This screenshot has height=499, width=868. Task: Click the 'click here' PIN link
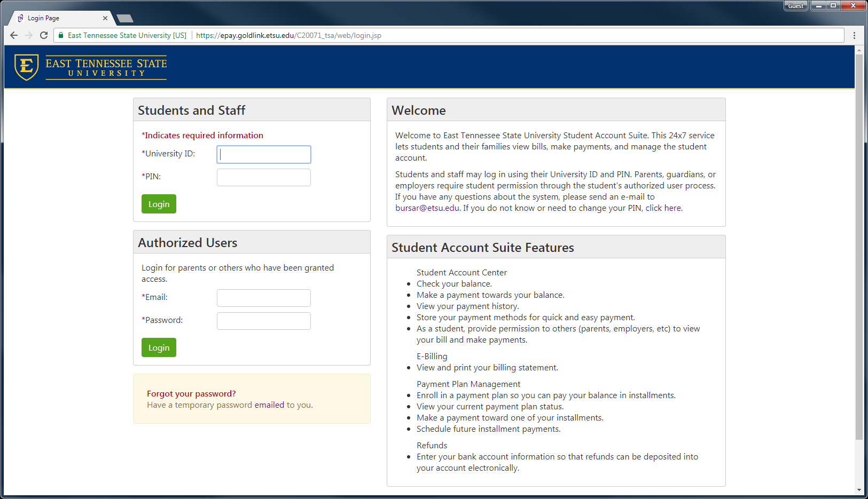click(x=663, y=208)
